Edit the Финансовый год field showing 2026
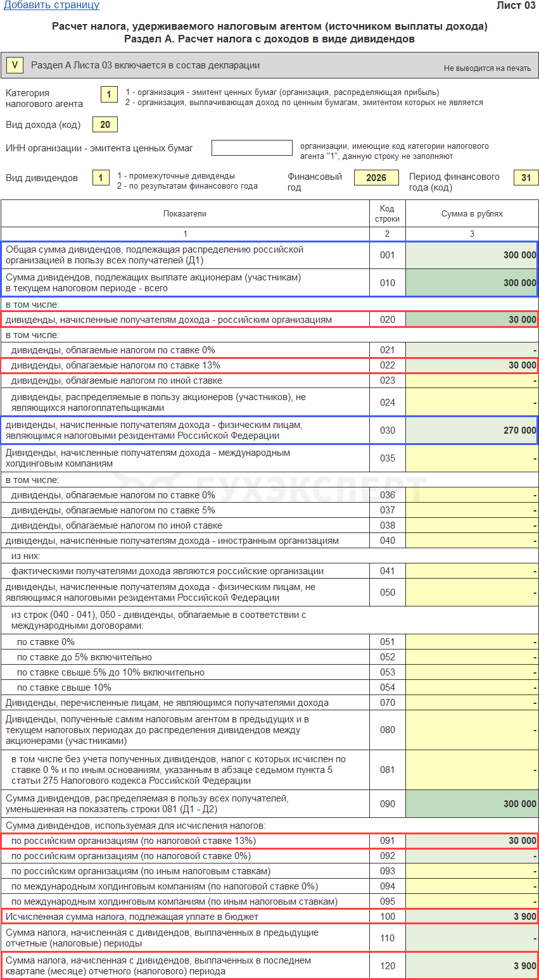 point(376,178)
